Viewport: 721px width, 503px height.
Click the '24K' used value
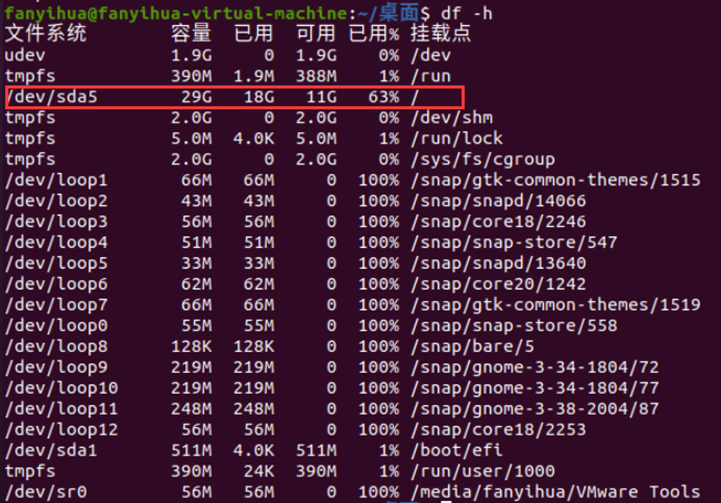tap(259, 471)
